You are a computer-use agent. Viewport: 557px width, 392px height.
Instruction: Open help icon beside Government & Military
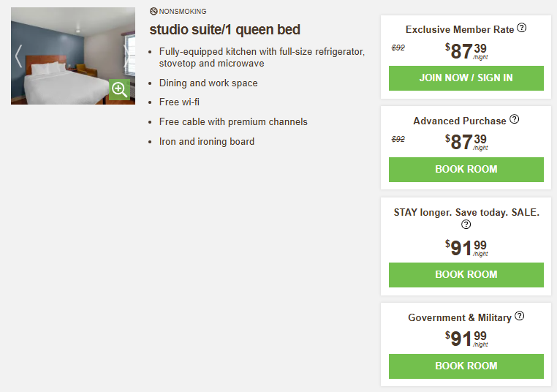click(x=519, y=317)
